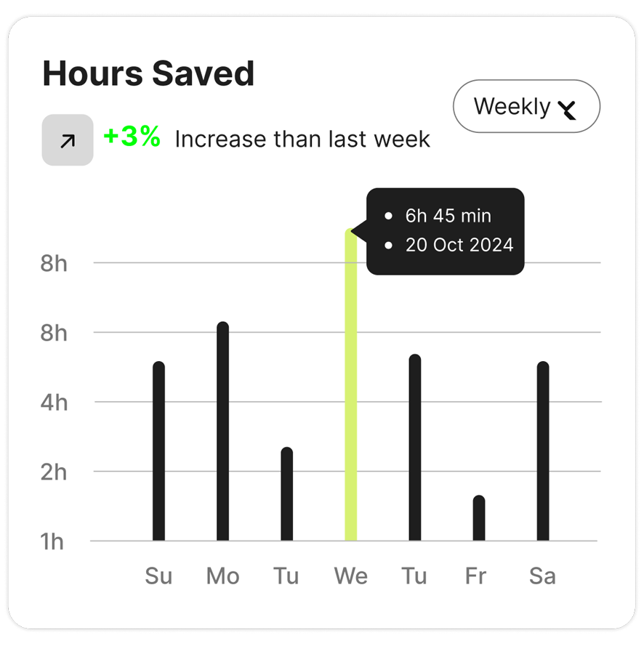Viewport: 644px width, 646px height.
Task: Click the bar between We and Fr
Action: (414, 447)
